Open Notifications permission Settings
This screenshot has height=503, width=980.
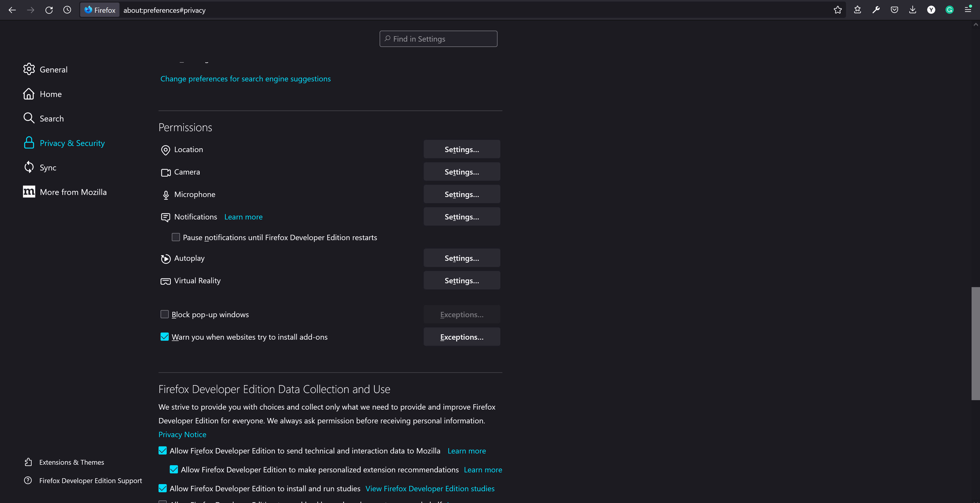pos(462,216)
